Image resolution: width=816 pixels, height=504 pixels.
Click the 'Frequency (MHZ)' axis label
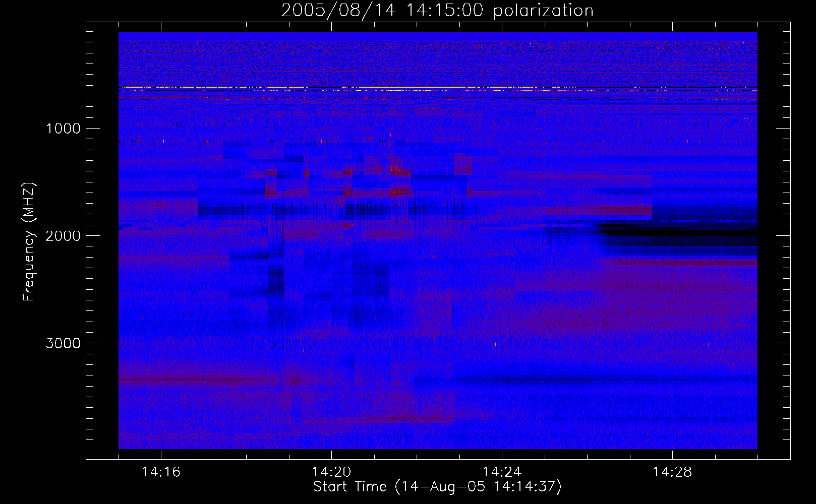coord(29,242)
